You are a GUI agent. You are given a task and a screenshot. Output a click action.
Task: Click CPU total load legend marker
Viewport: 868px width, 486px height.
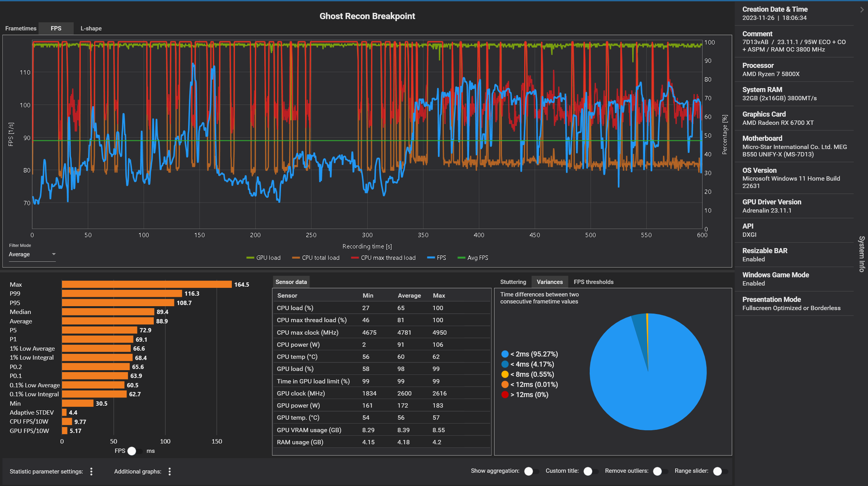click(296, 258)
